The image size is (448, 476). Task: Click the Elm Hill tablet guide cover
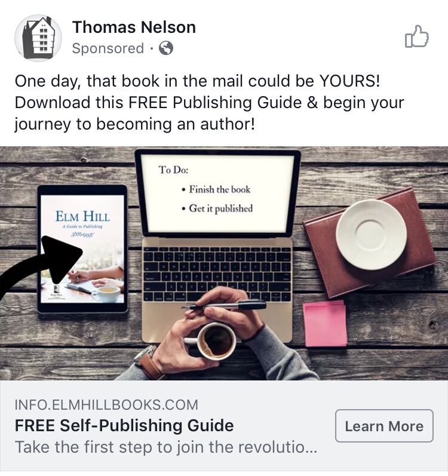point(82,249)
